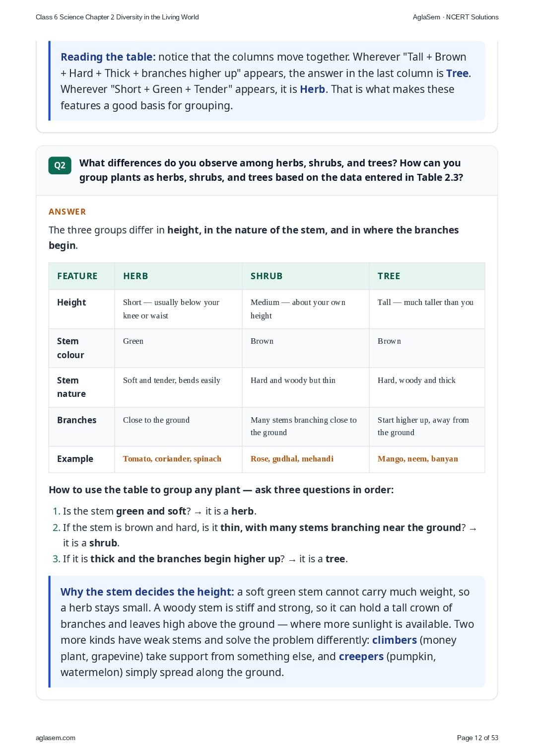Click the bold word 'climbers' in note
The width and height of the screenshot is (534, 756).
pos(395,640)
